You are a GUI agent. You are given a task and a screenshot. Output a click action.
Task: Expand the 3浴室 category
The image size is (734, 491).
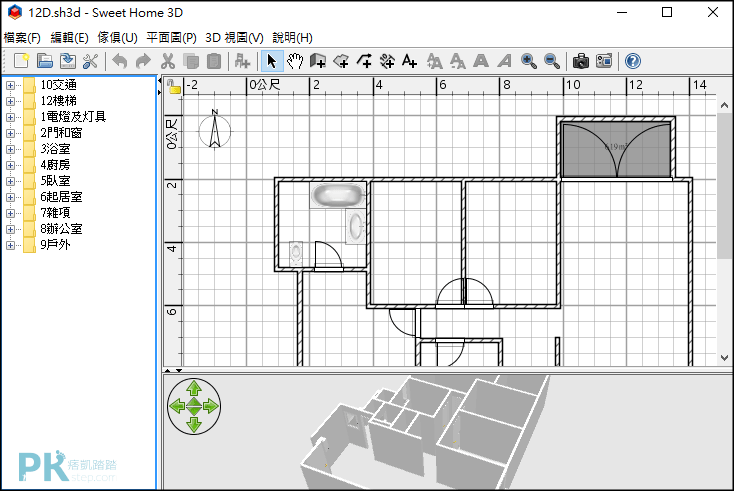pos(10,149)
